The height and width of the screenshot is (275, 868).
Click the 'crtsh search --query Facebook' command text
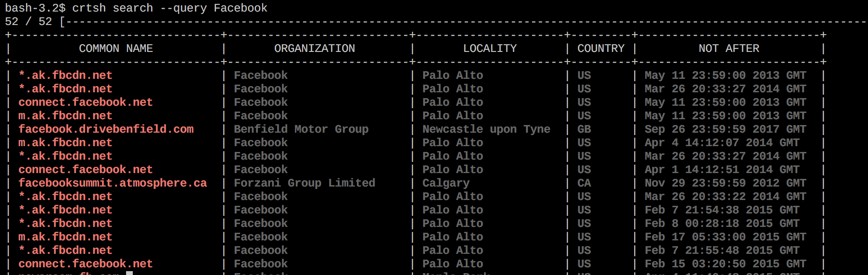(x=170, y=8)
